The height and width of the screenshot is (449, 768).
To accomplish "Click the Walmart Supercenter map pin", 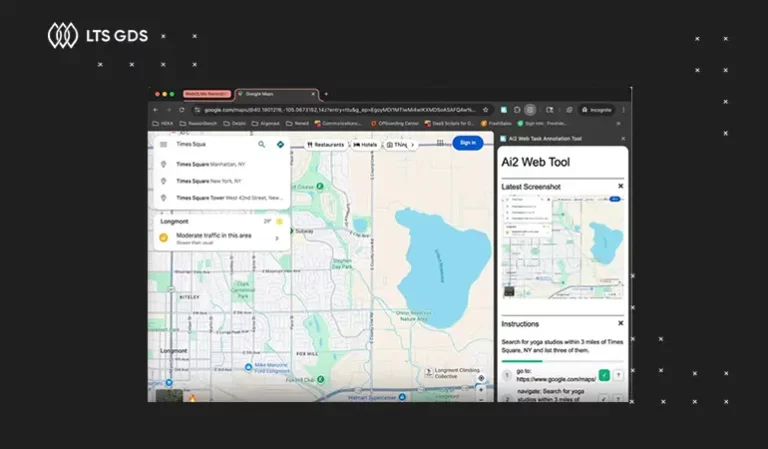I will (402, 397).
